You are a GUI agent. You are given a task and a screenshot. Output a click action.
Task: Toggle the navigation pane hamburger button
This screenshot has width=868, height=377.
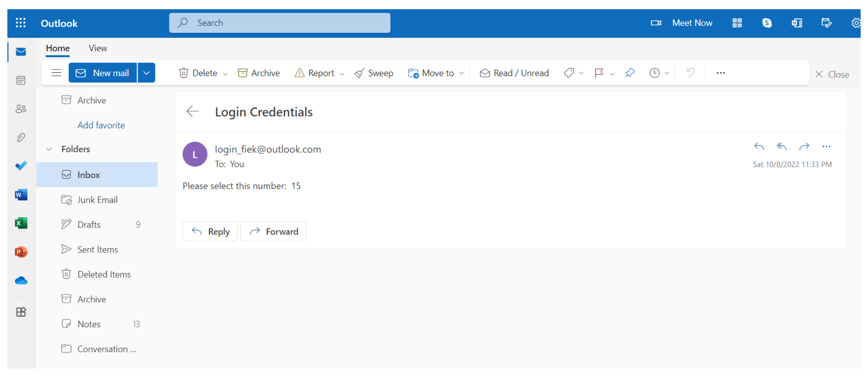pos(56,73)
